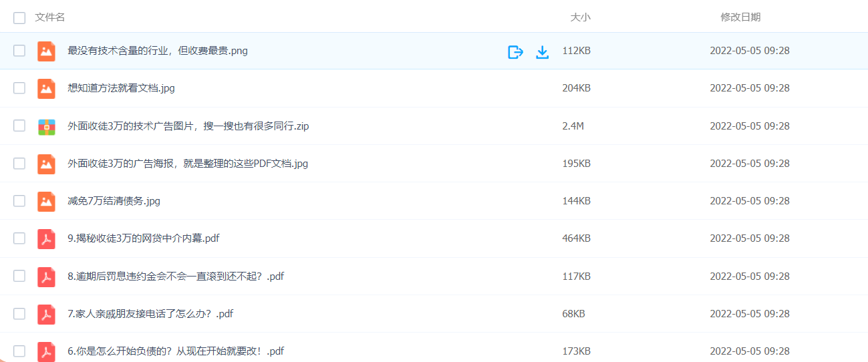
Task: Check the box for 想知道方法就看文档.jpg
Action: coord(19,88)
